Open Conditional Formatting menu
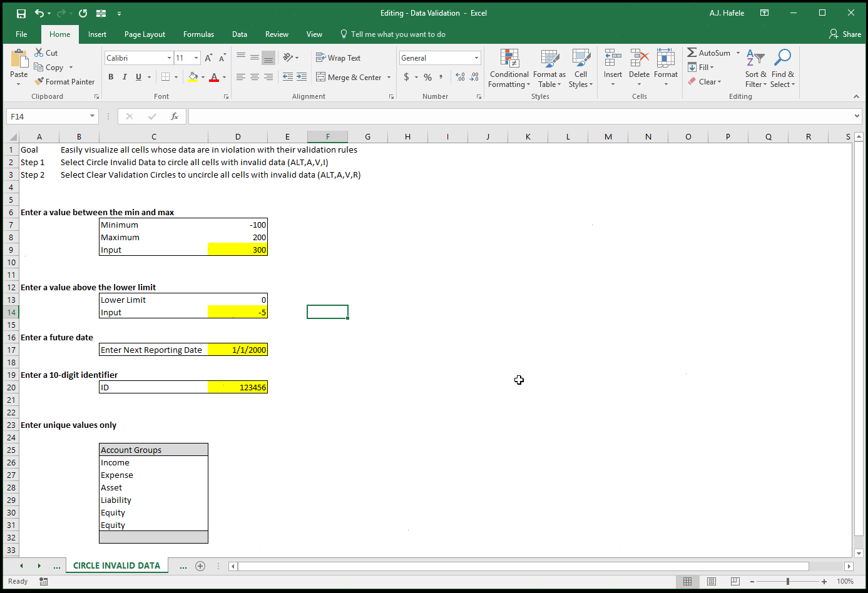The width and height of the screenshot is (868, 593). point(509,69)
